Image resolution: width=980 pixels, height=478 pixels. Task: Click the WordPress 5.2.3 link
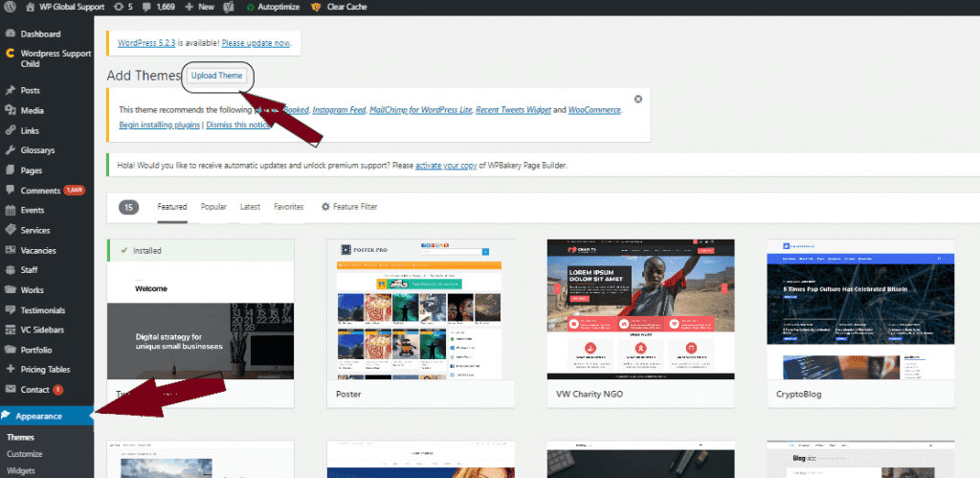pyautogui.click(x=146, y=43)
